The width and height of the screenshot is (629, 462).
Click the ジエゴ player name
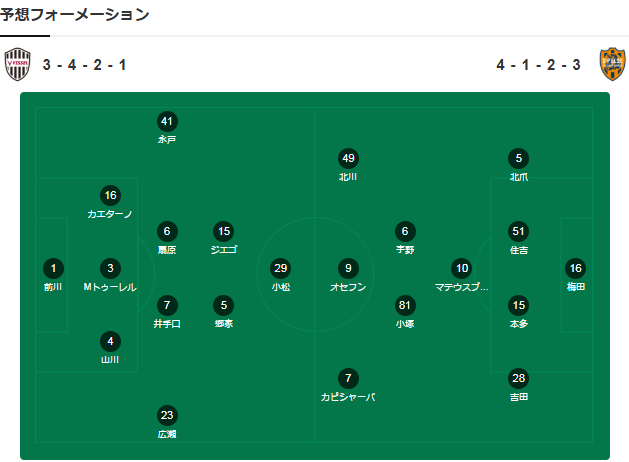224,250
